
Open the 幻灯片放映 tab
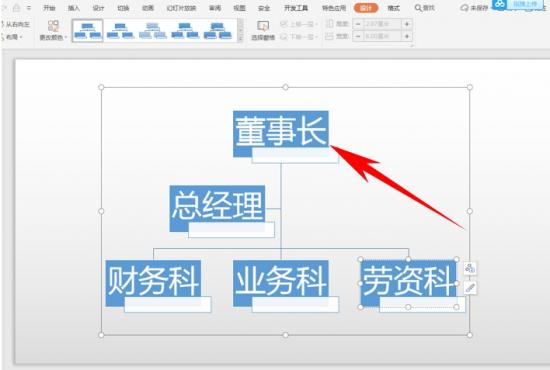pos(181,8)
